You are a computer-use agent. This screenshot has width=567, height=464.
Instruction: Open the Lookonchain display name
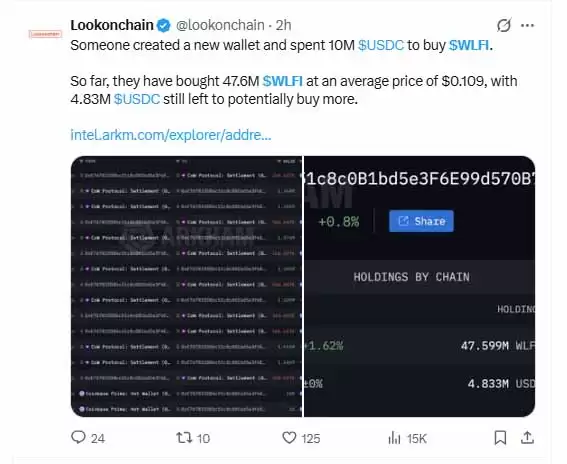pyautogui.click(x=112, y=25)
